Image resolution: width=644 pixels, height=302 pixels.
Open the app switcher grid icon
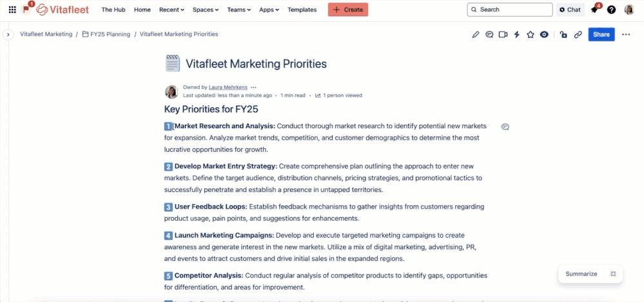12,10
